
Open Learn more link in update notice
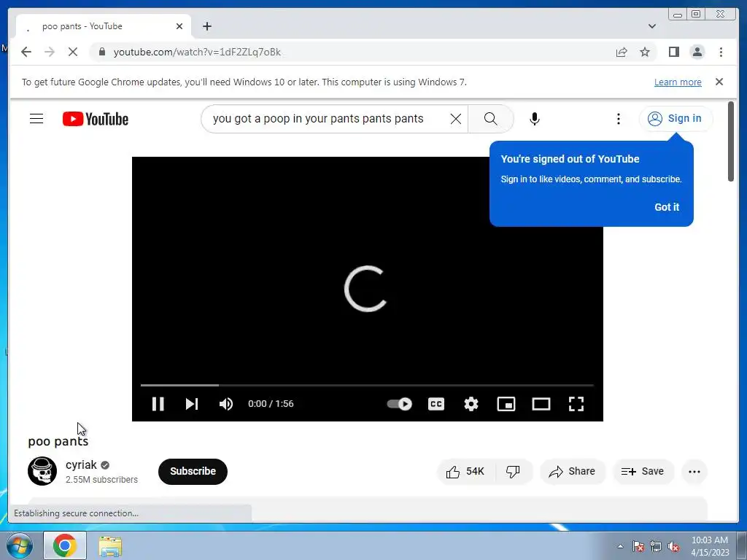(x=678, y=82)
